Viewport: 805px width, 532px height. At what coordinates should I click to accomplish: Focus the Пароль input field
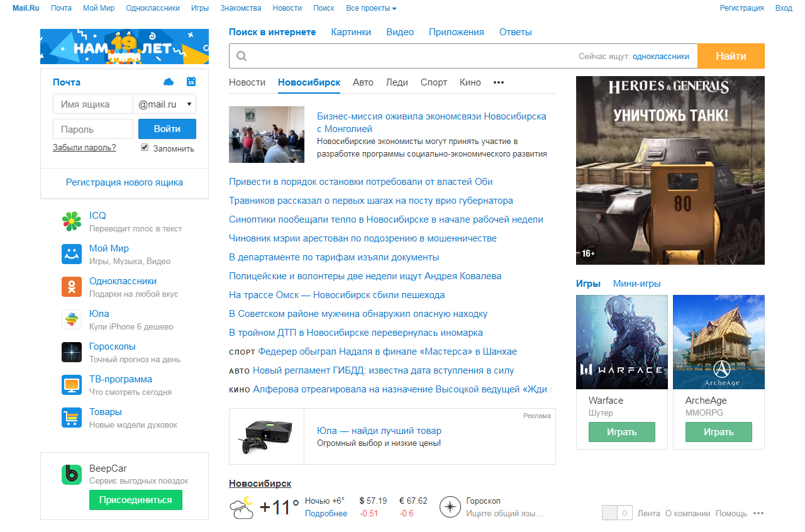pyautogui.click(x=93, y=129)
